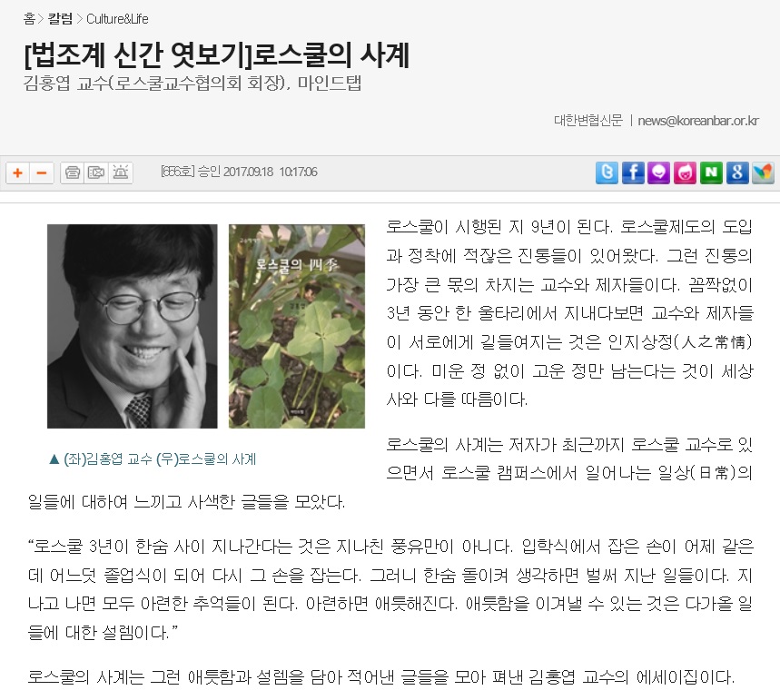Share article on Google
Viewport: 780px width, 700px height.
point(736,173)
